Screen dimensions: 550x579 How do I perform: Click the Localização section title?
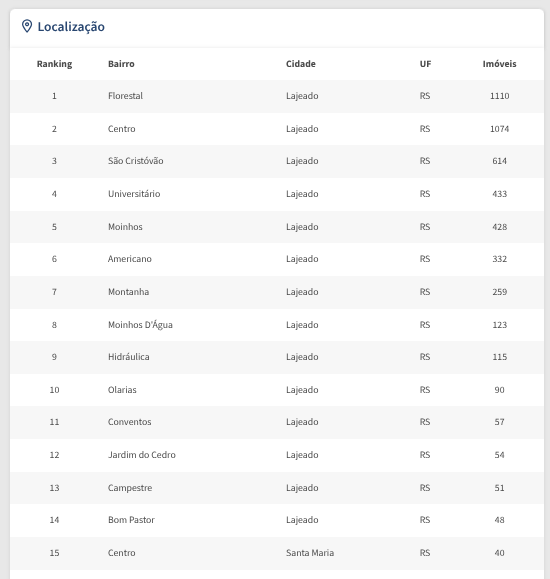[71, 27]
